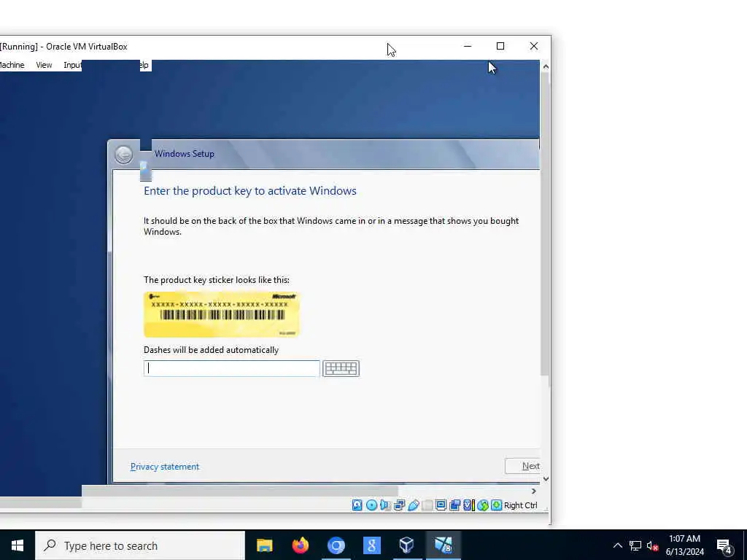Click the display settings status icon
This screenshot has width=747, height=560.
pos(441,505)
